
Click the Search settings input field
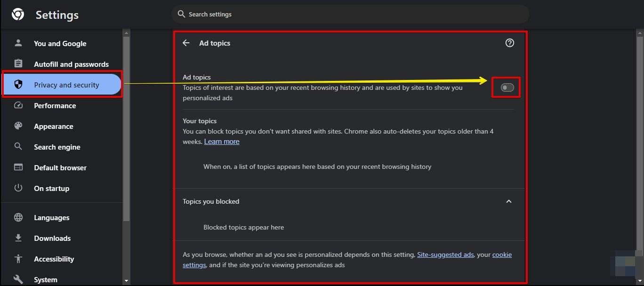351,14
